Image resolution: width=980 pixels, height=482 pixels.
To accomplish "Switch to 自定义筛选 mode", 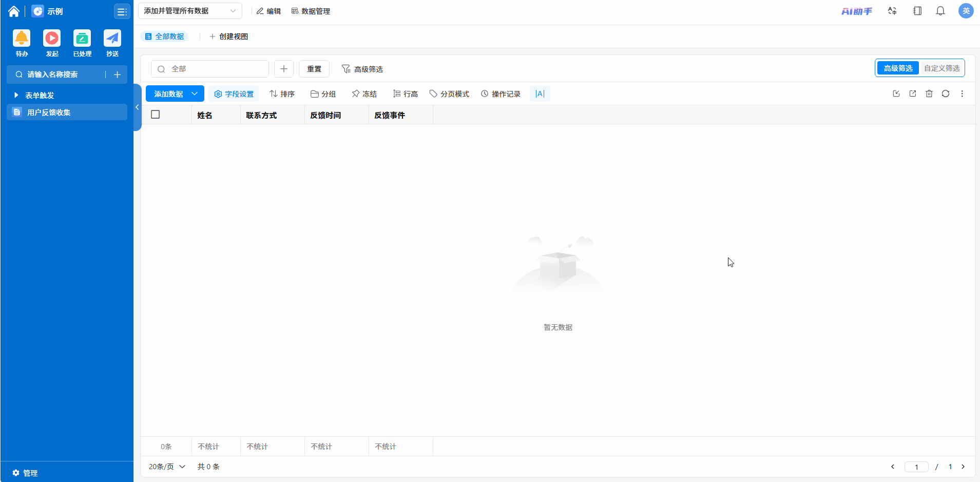I will 941,68.
